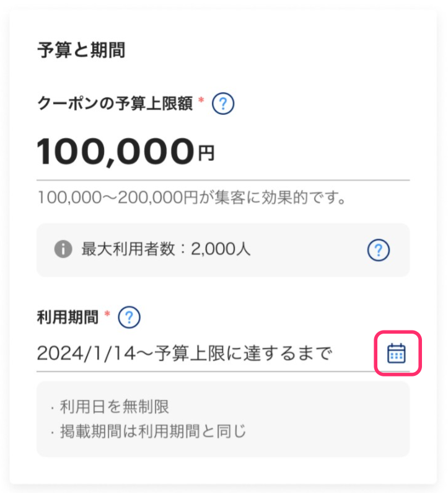Viewport: 448px width, 493px height.
Task: Click the 利用期間 label text
Action: [x=68, y=318]
